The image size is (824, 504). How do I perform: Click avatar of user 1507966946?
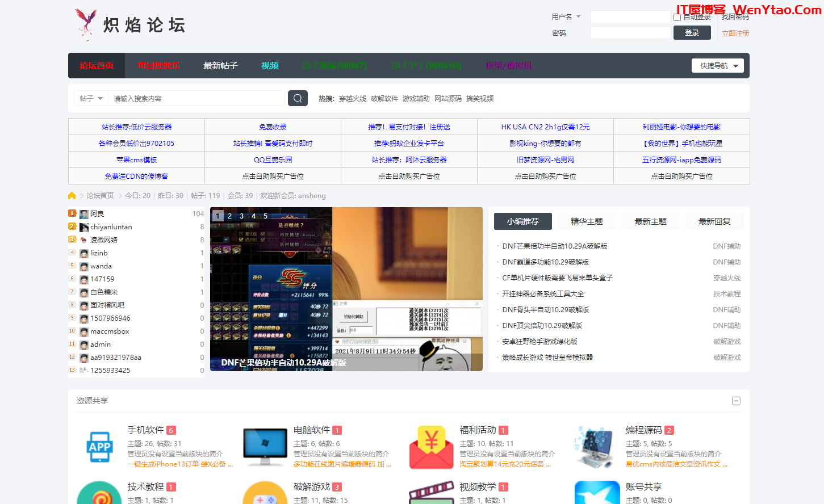point(84,318)
